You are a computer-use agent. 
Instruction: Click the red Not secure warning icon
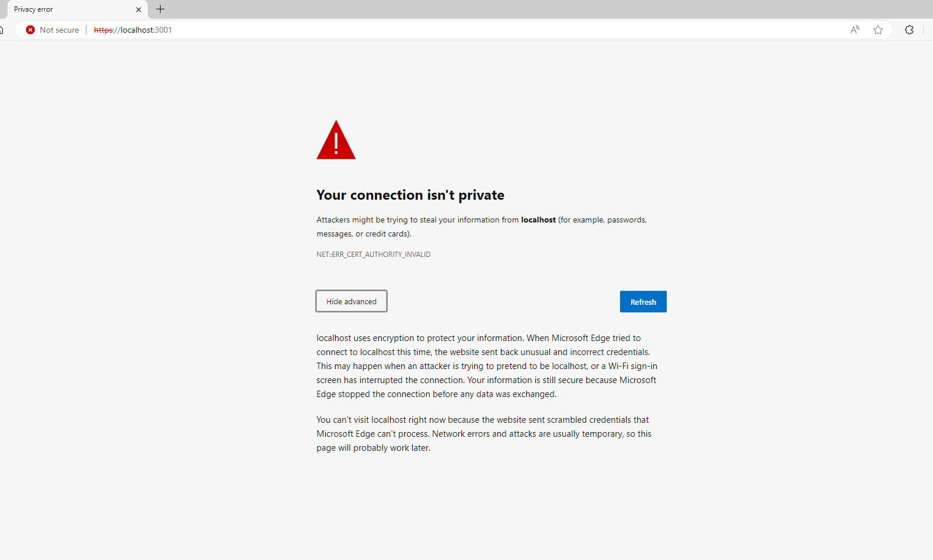coord(30,30)
